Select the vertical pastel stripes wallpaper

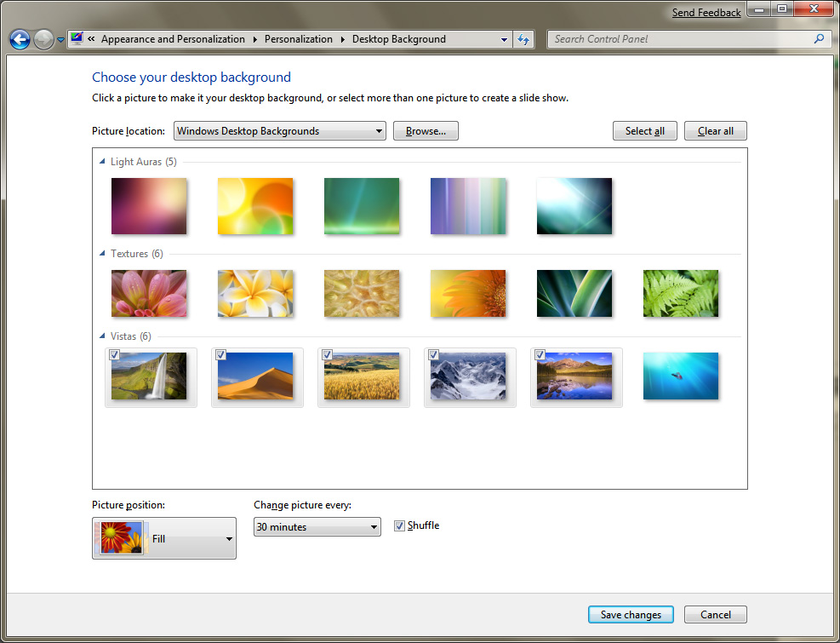point(468,206)
